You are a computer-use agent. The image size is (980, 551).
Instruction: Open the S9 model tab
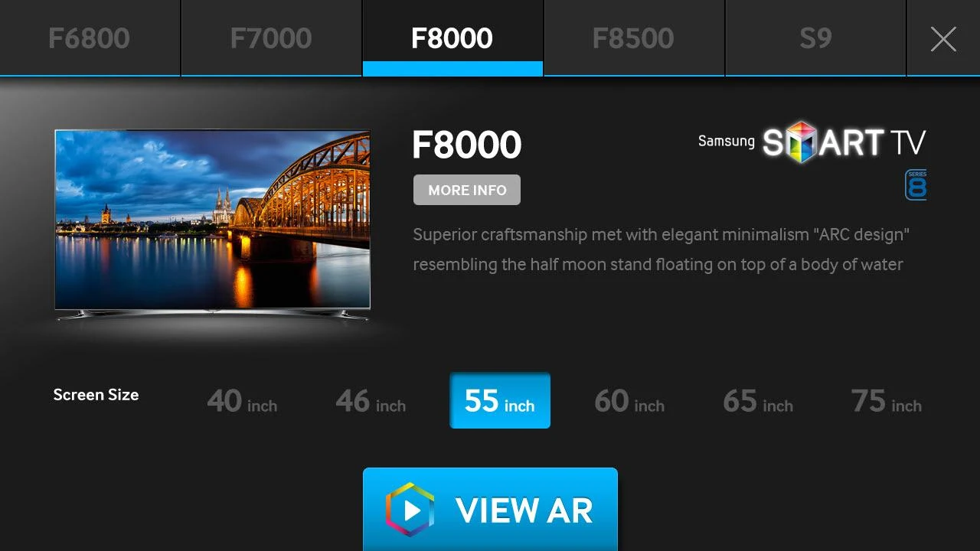point(815,38)
